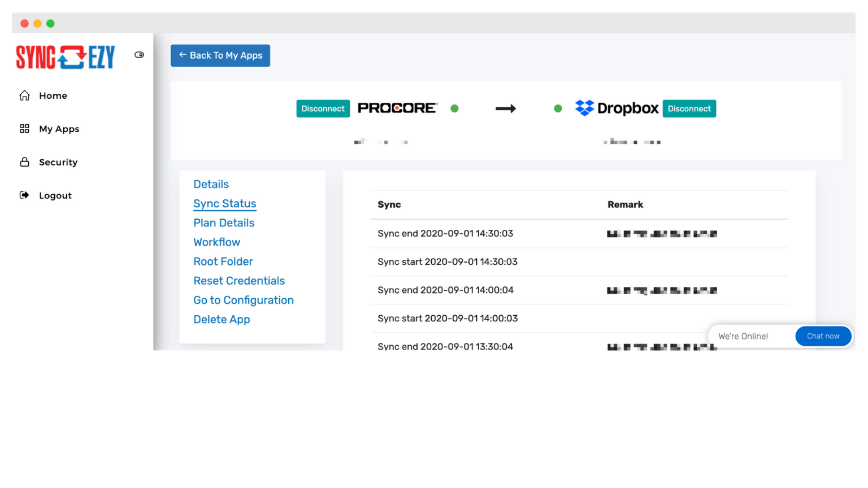Click the SyncEzy logo
The height and width of the screenshot is (488, 868).
point(64,56)
